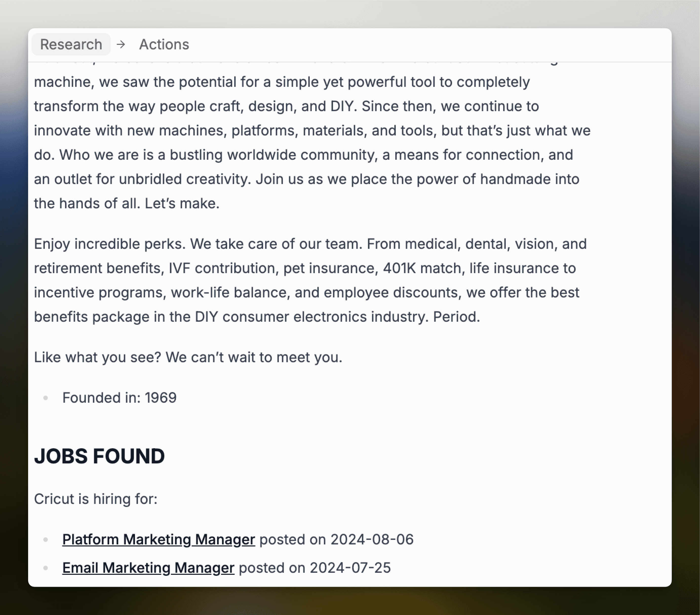Open the Email Marketing Manager job link
The height and width of the screenshot is (615, 700).
(148, 568)
